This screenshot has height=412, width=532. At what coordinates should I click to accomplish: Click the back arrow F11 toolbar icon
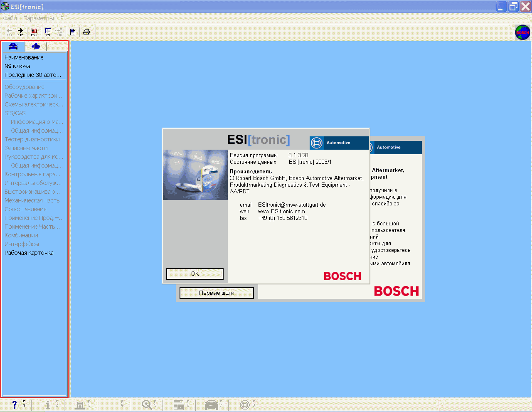[x=9, y=32]
